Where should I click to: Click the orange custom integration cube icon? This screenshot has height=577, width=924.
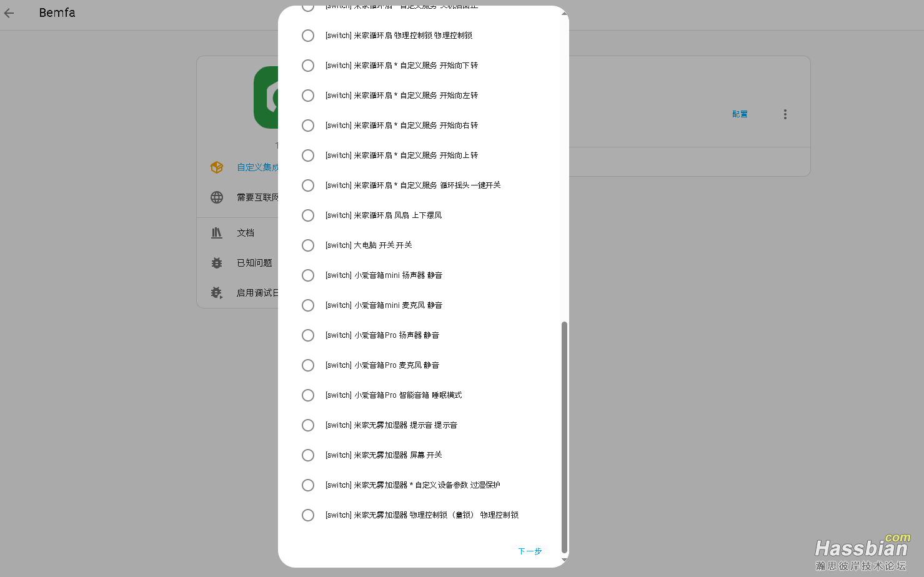[217, 167]
